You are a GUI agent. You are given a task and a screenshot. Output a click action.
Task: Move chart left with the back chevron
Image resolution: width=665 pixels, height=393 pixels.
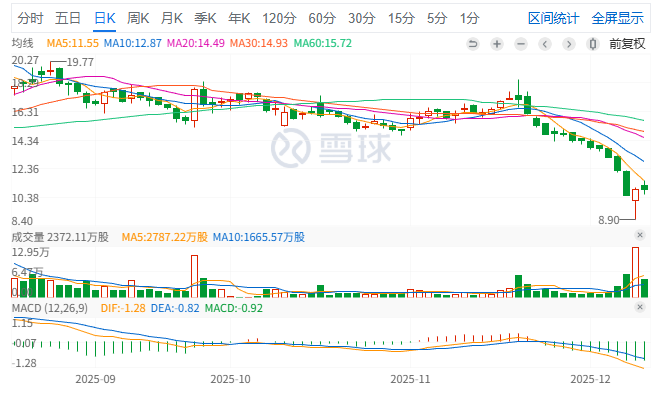(x=545, y=44)
